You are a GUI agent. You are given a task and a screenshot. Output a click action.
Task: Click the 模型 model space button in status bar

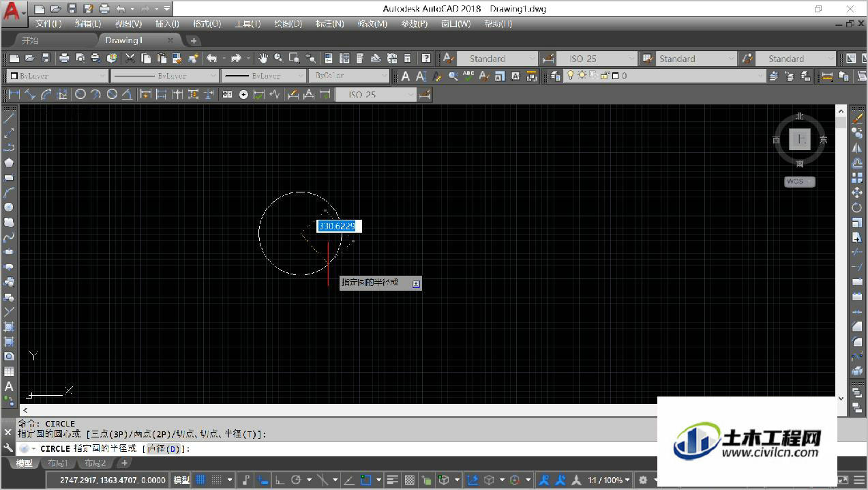(x=181, y=480)
